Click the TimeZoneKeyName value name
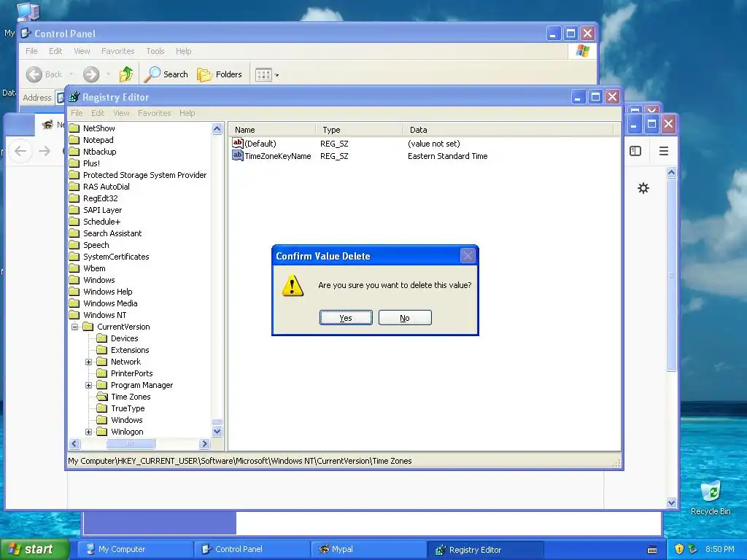Image resolution: width=747 pixels, height=560 pixels. tap(278, 156)
